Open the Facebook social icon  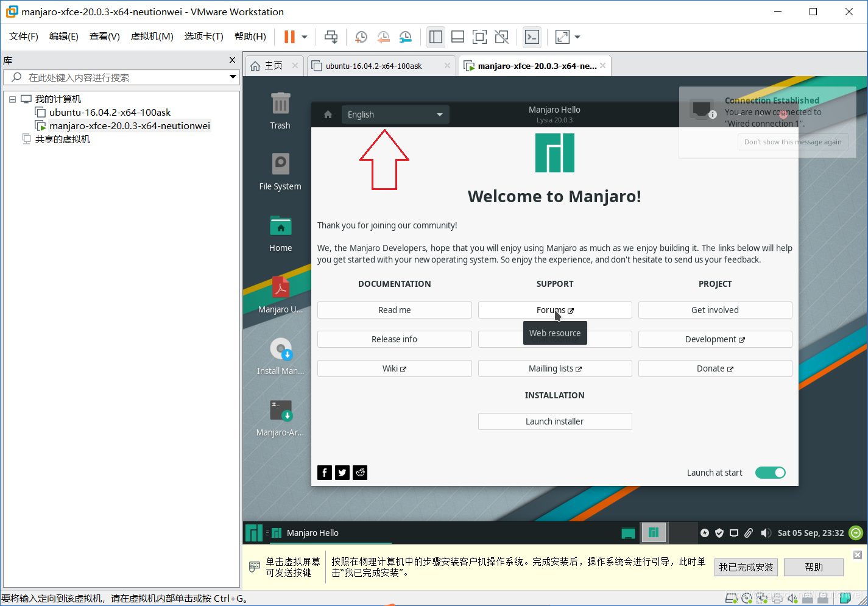325,473
